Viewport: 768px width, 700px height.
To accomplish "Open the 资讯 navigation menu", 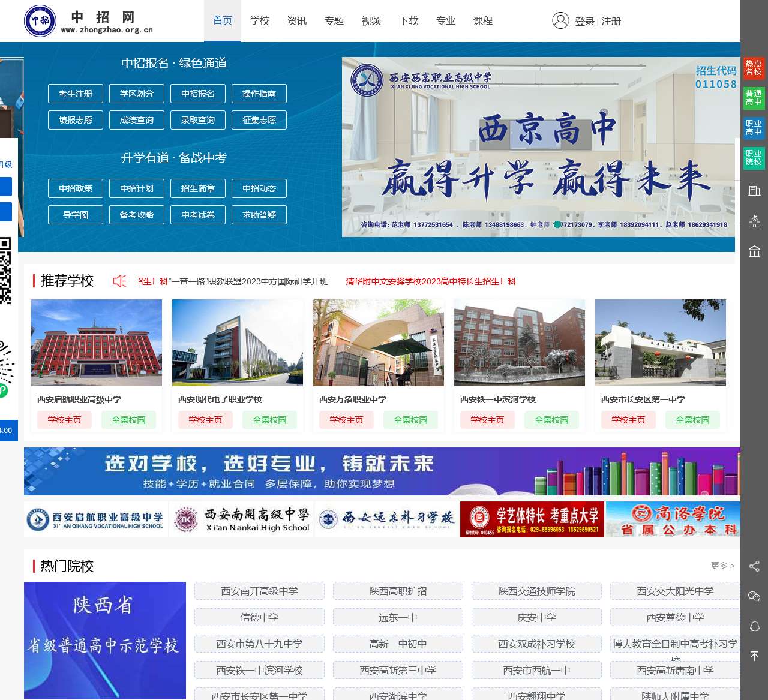I will [297, 21].
